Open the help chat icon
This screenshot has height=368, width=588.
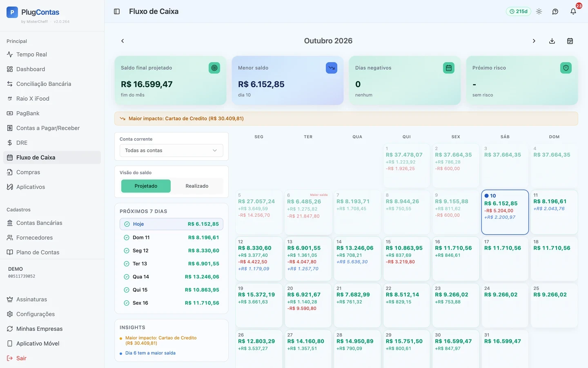(x=555, y=11)
